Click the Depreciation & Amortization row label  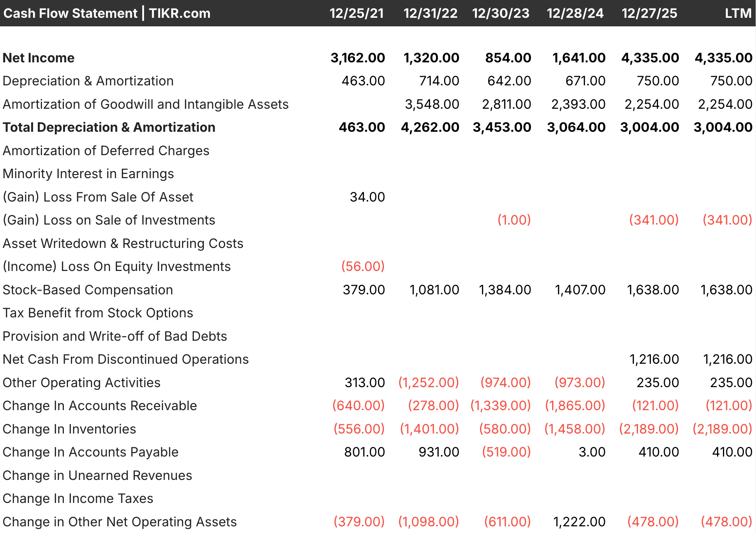(x=88, y=81)
